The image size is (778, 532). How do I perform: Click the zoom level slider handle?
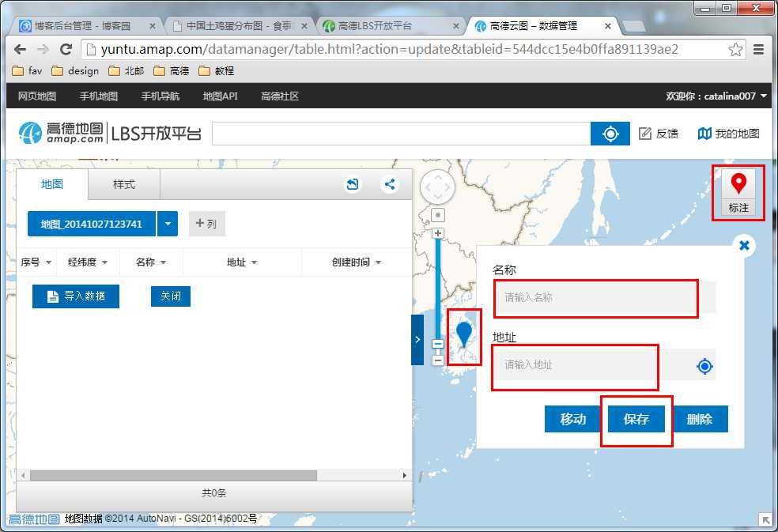[x=438, y=344]
